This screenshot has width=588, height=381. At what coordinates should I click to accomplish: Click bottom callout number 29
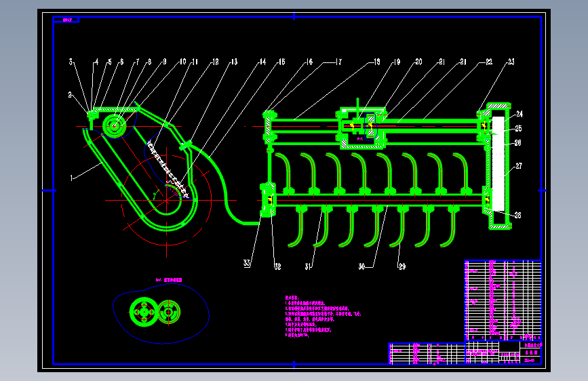pyautogui.click(x=402, y=266)
